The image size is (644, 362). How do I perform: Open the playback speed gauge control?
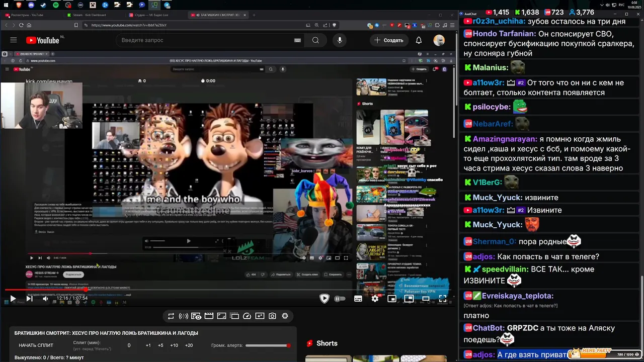[247, 316]
